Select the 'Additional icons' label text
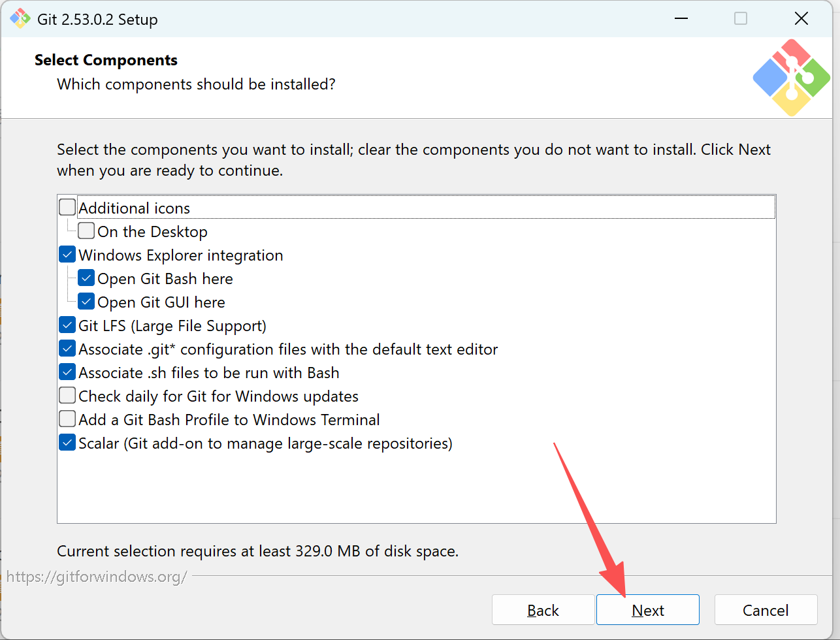The width and height of the screenshot is (840, 640). coord(135,208)
